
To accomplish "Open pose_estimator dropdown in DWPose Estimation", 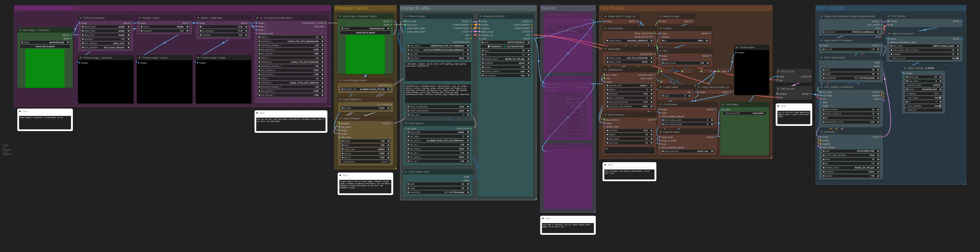I will point(106,47).
